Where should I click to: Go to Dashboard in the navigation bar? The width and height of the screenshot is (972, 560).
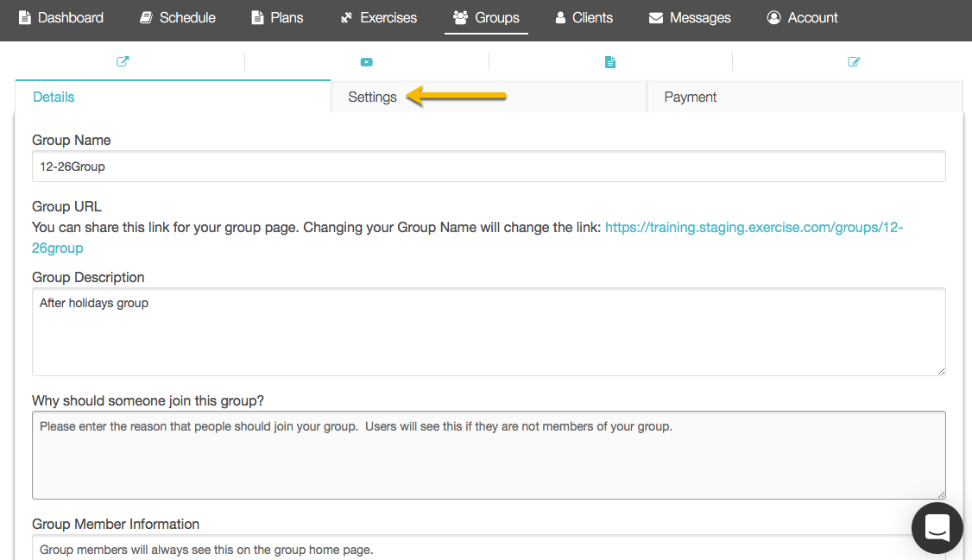click(60, 17)
